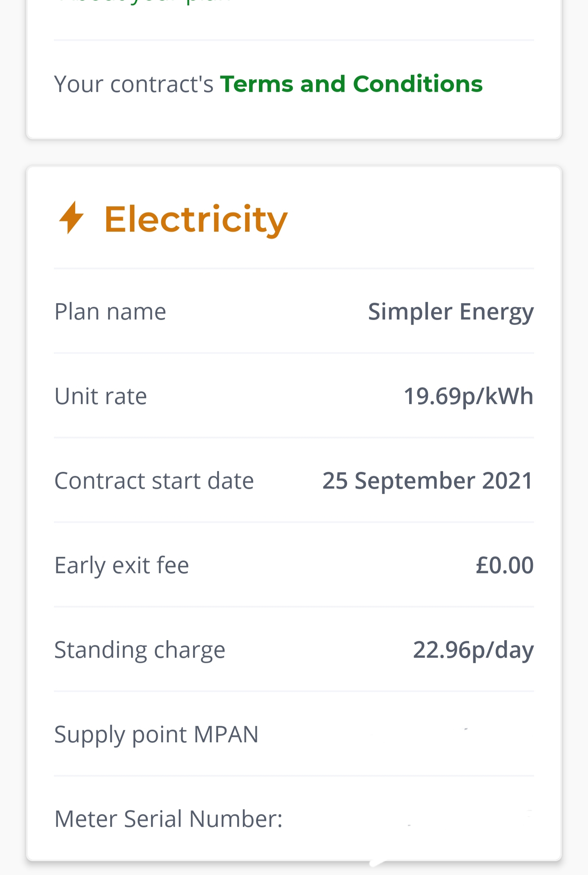Open the Terms and Conditions link

[351, 84]
